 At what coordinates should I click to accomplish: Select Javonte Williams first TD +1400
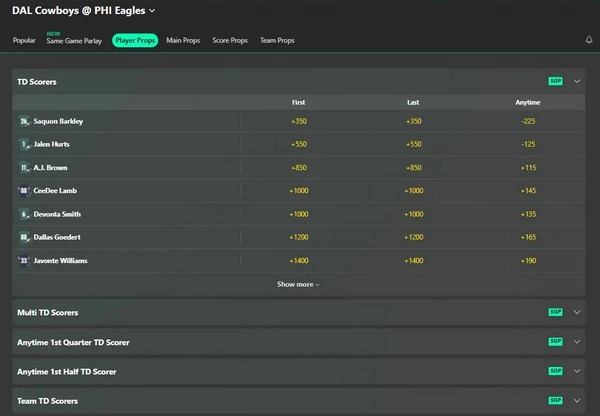click(299, 261)
